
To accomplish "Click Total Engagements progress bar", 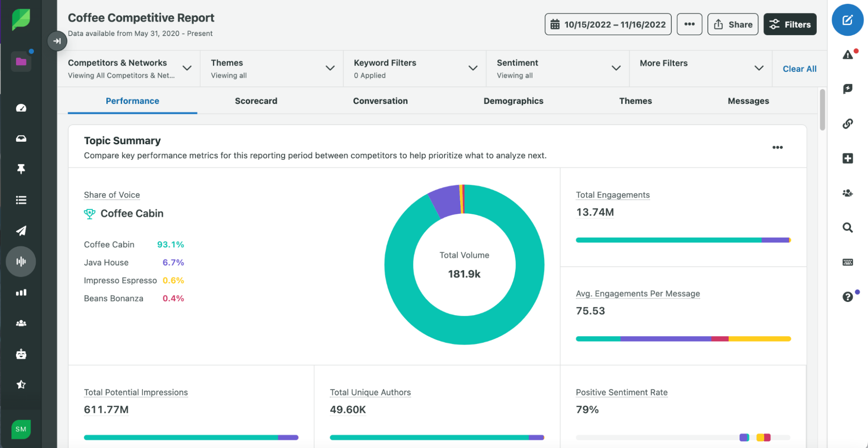I will pyautogui.click(x=683, y=239).
